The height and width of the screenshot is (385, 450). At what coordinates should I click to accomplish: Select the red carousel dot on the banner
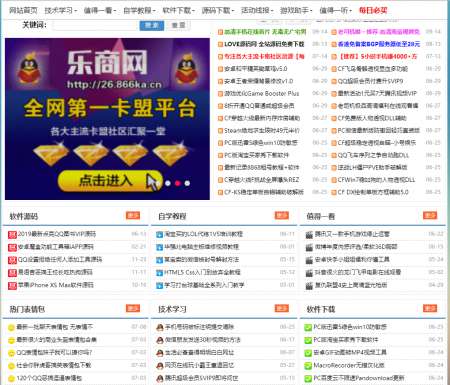tap(177, 183)
